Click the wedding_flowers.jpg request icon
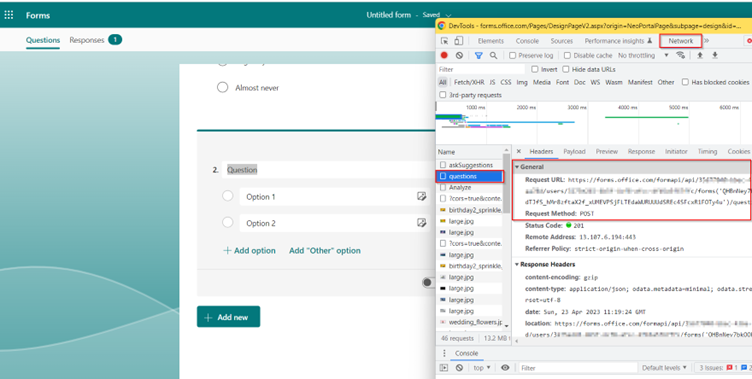The image size is (752, 379). (x=443, y=322)
